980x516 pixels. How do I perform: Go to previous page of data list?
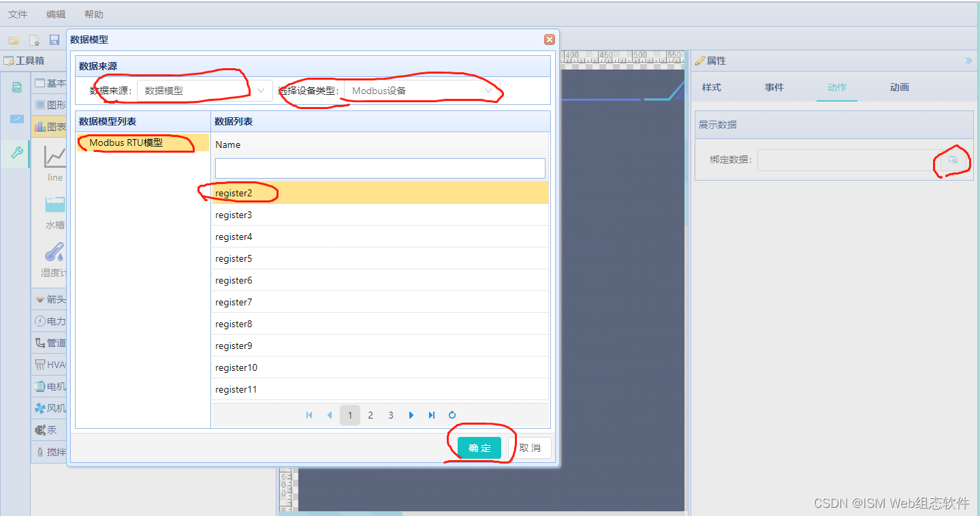pos(330,415)
